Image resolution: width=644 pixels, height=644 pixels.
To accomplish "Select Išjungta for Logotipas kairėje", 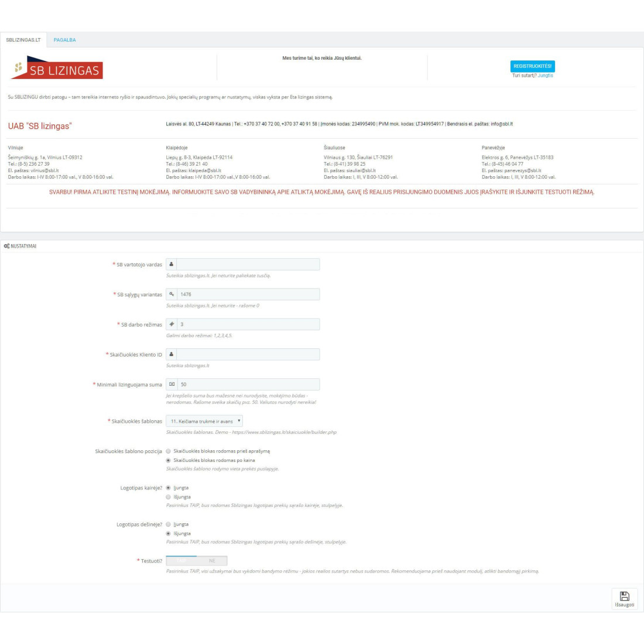I will coord(169,497).
